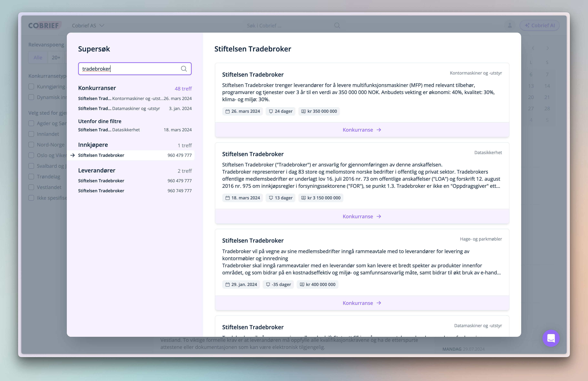
Task: Toggle the Innlandet checkbox
Action: pyautogui.click(x=31, y=134)
